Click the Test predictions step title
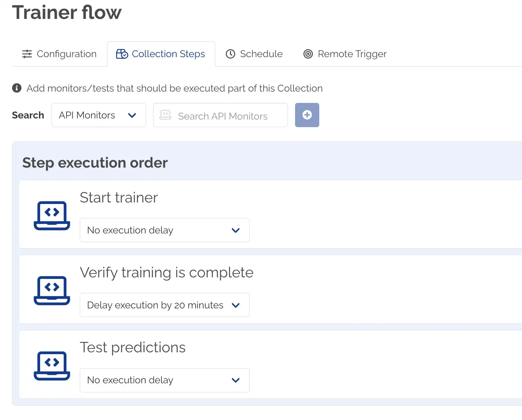This screenshot has width=522, height=420. [133, 347]
